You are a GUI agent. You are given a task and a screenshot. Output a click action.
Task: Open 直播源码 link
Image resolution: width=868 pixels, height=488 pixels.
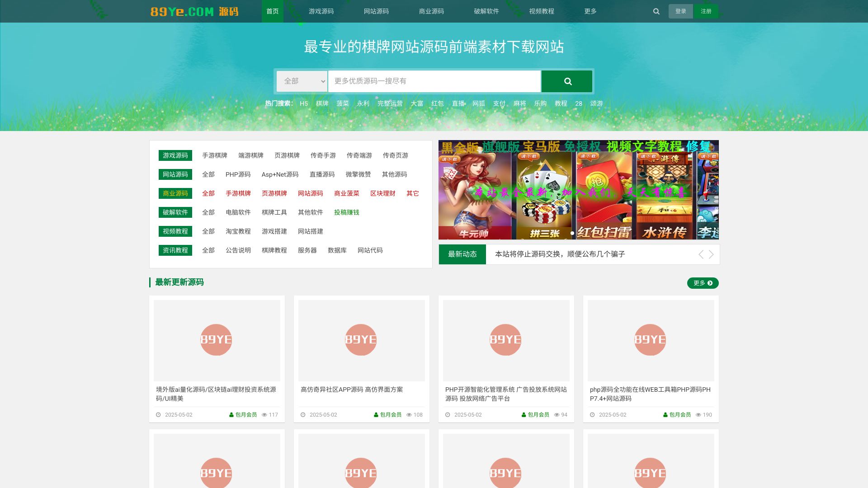(x=322, y=174)
